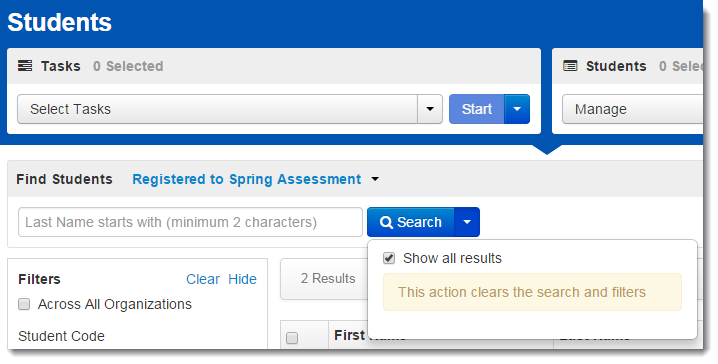Click the magnifier icon in Search button
The image size is (718, 364).
click(386, 223)
